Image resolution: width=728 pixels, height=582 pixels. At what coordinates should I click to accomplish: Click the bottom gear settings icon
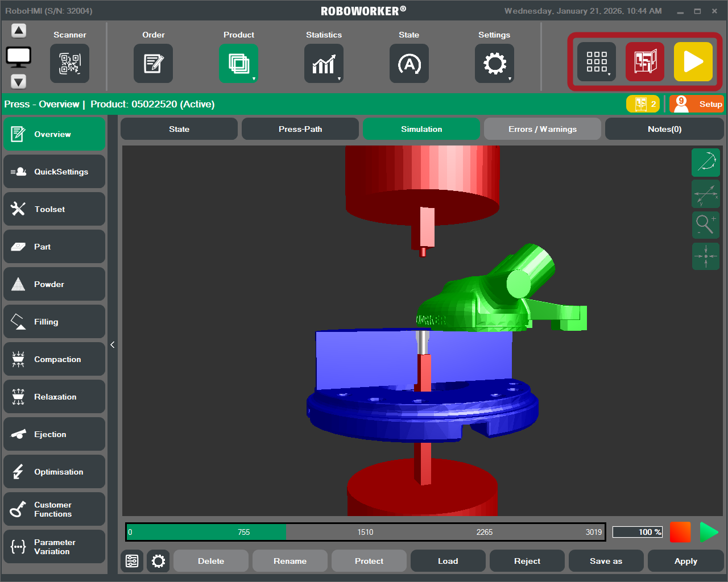point(158,561)
